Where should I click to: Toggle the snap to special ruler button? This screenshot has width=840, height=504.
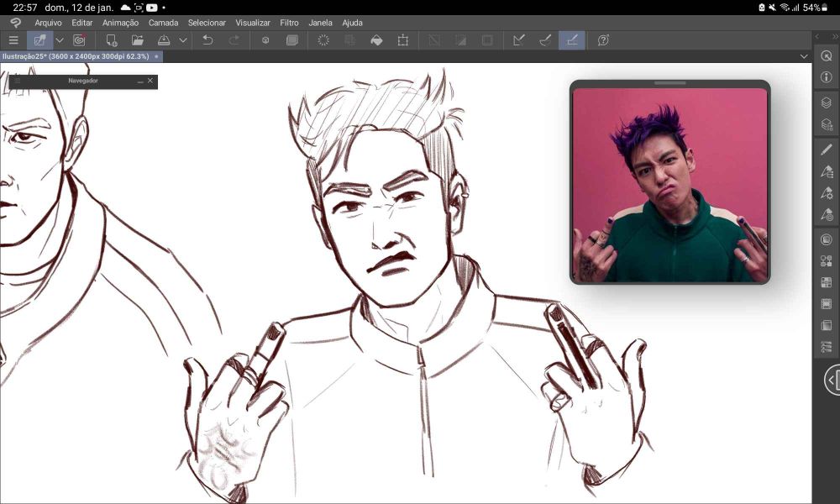tap(545, 39)
